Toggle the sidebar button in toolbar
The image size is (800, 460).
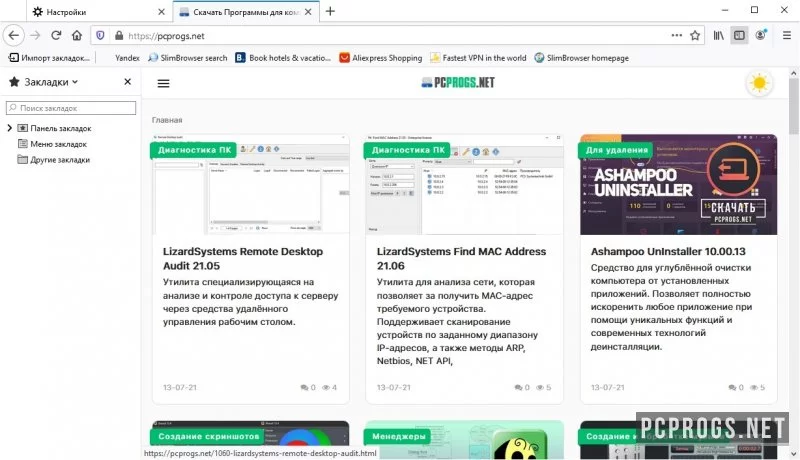click(739, 35)
